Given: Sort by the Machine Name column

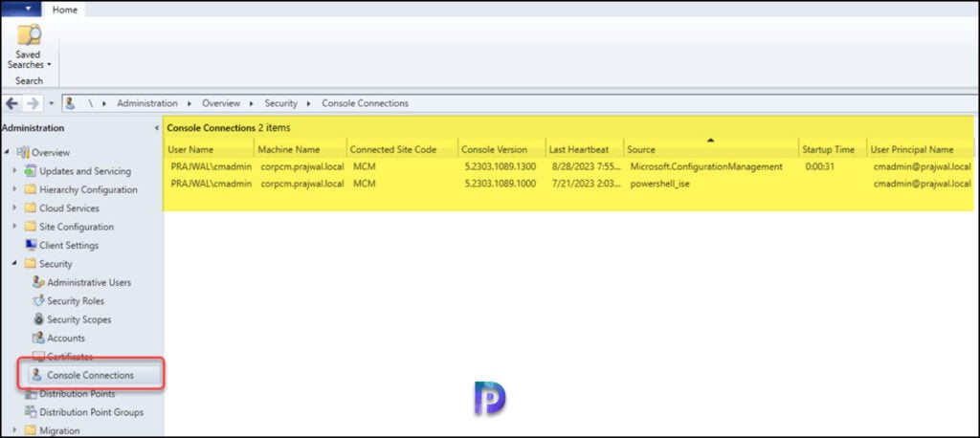Looking at the screenshot, I should [300, 149].
